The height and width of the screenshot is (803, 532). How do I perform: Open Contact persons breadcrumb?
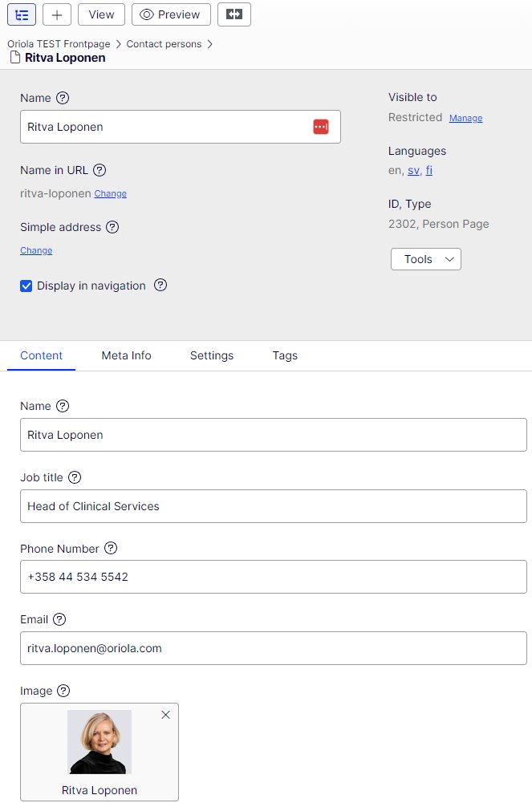(164, 44)
